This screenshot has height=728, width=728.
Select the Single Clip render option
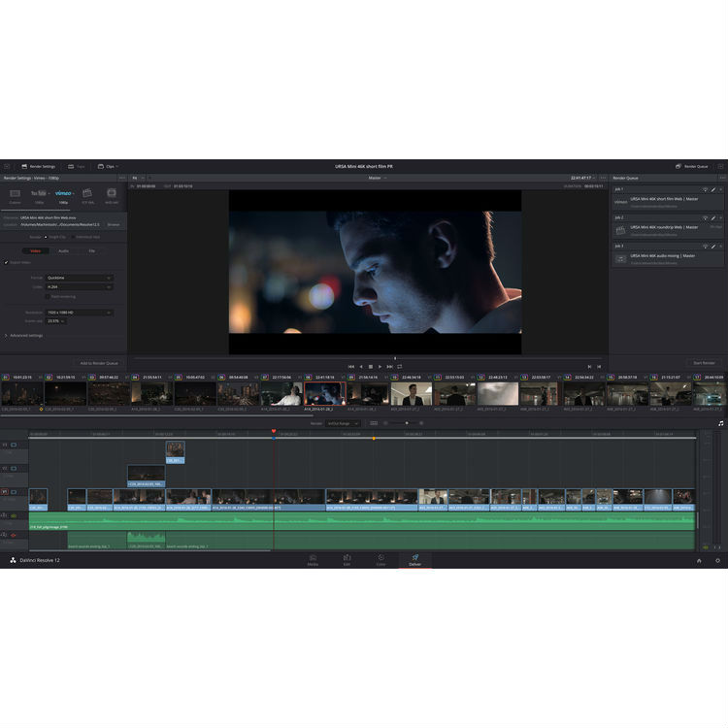55,237
